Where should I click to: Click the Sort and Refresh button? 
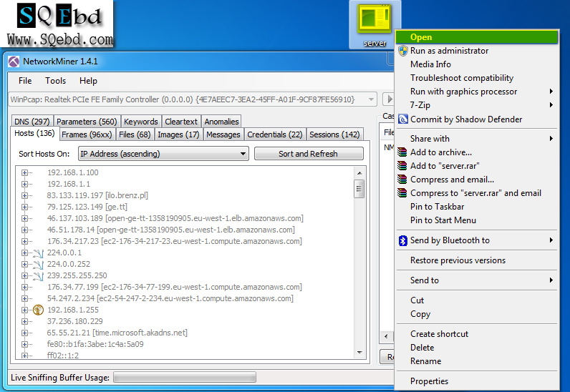click(x=308, y=154)
